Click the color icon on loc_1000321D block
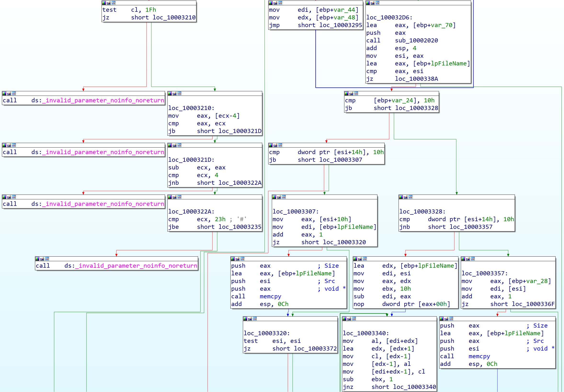 [x=170, y=145]
